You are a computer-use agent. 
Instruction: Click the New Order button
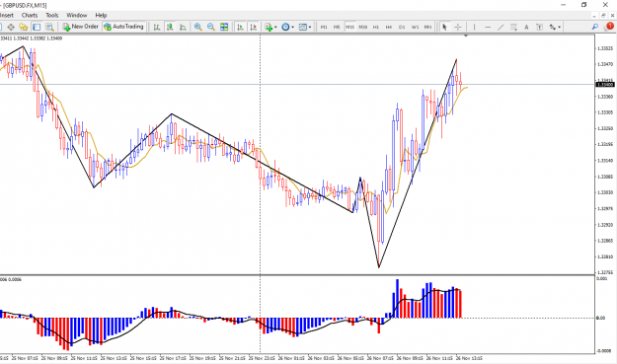click(81, 27)
